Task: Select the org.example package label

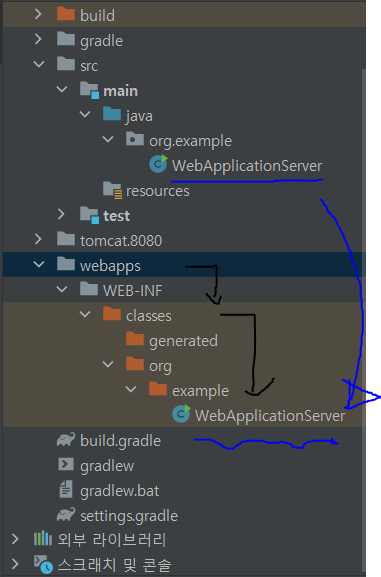Action: tap(190, 141)
